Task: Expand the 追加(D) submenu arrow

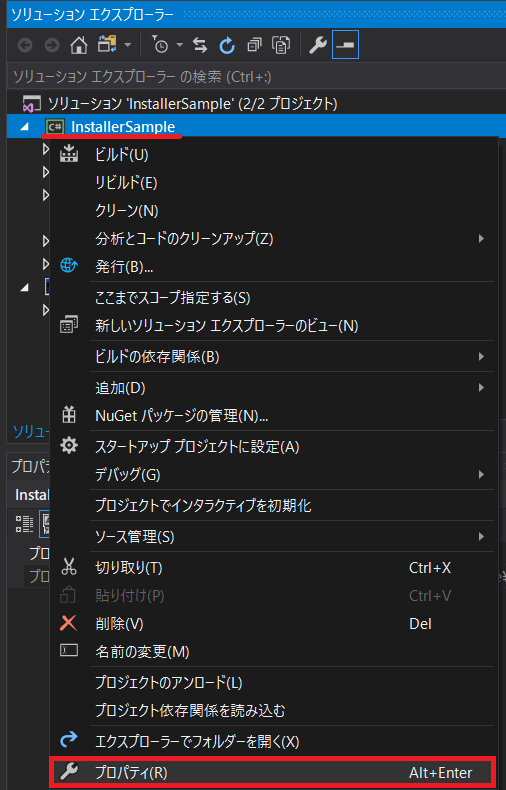Action: point(481,387)
